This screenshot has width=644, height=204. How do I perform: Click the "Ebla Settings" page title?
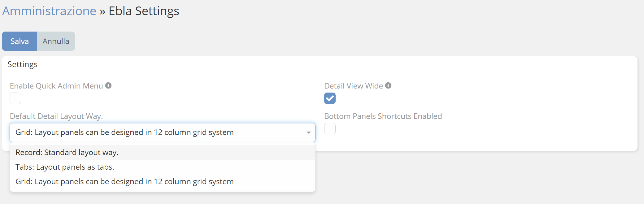click(144, 11)
